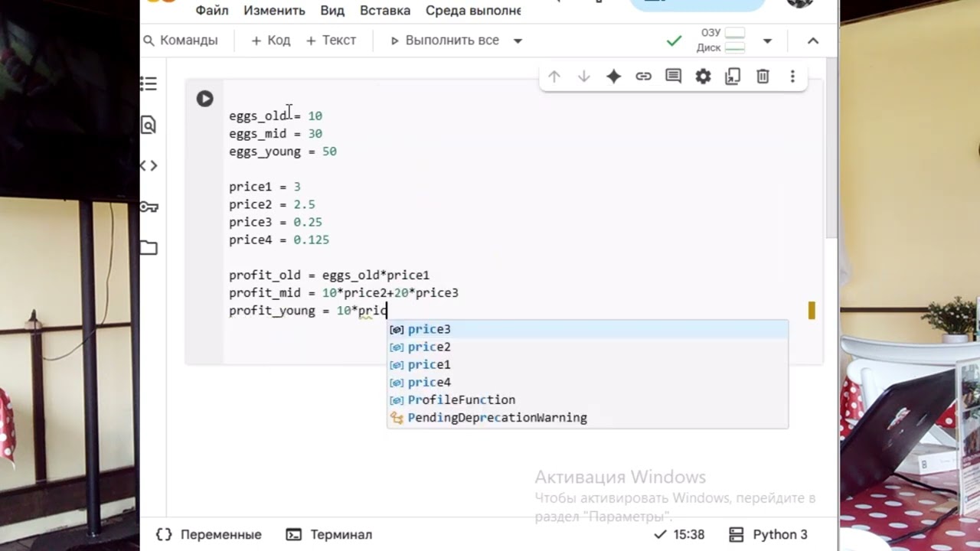Move the cell down
The width and height of the screenshot is (980, 551).
(583, 77)
